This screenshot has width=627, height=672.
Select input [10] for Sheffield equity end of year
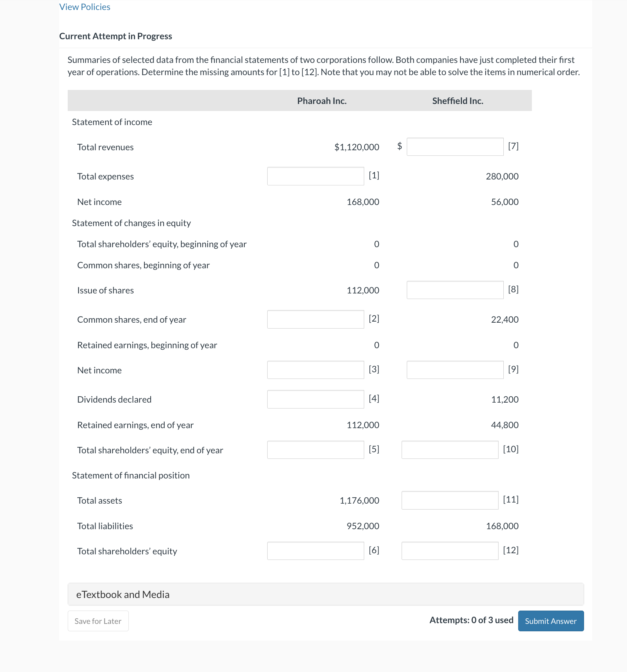coord(449,450)
